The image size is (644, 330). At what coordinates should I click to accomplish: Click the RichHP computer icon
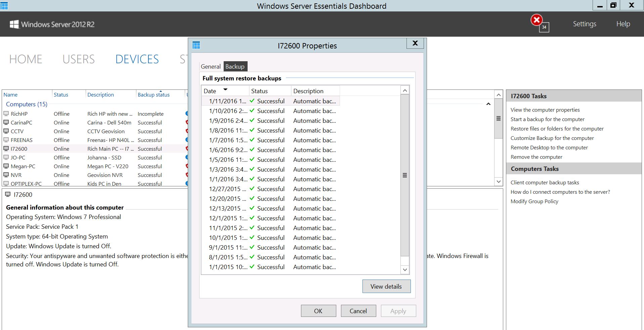(x=6, y=114)
